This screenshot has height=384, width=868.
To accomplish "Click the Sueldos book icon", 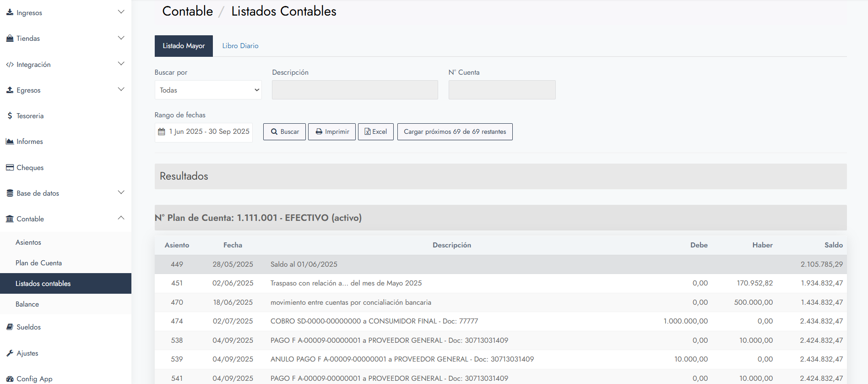I will (10, 327).
